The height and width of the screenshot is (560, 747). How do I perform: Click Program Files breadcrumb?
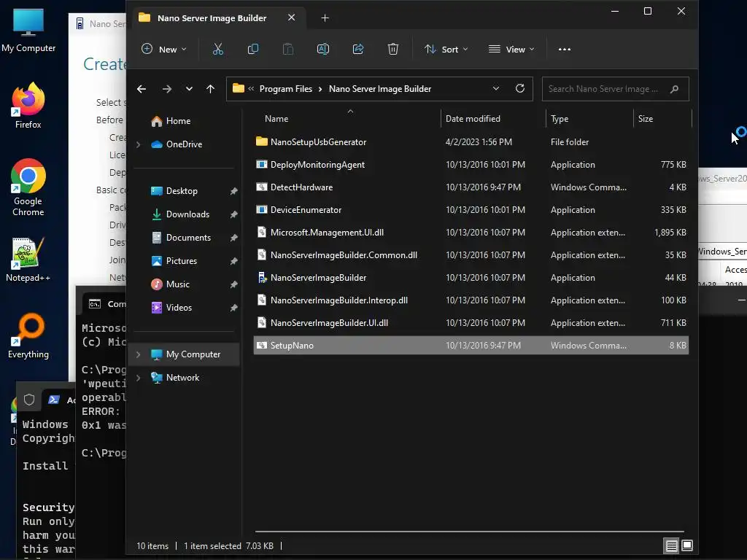(285, 89)
